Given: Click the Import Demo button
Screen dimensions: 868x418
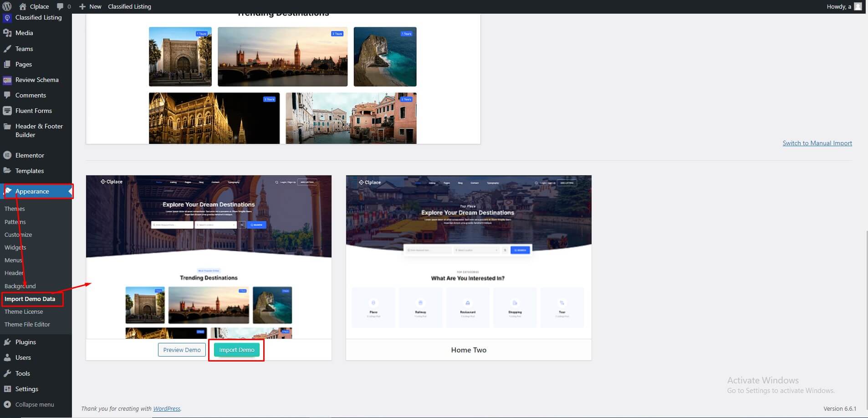Looking at the screenshot, I should coord(237,350).
